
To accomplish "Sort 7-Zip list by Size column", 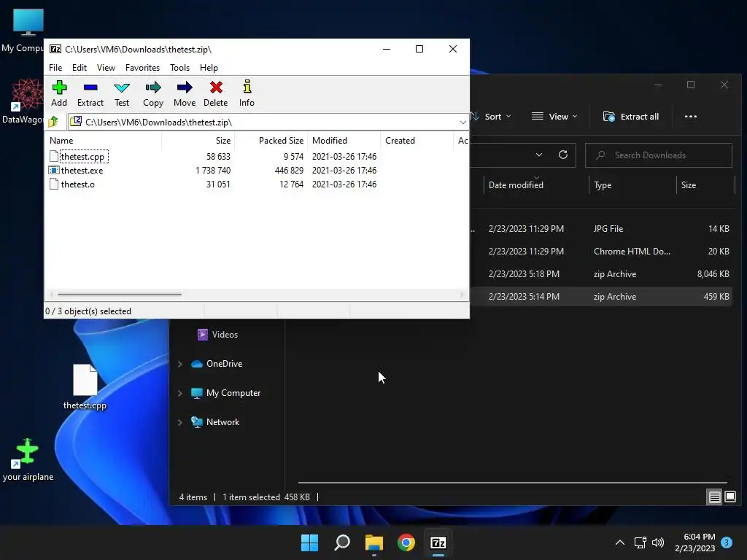I will 198,141.
